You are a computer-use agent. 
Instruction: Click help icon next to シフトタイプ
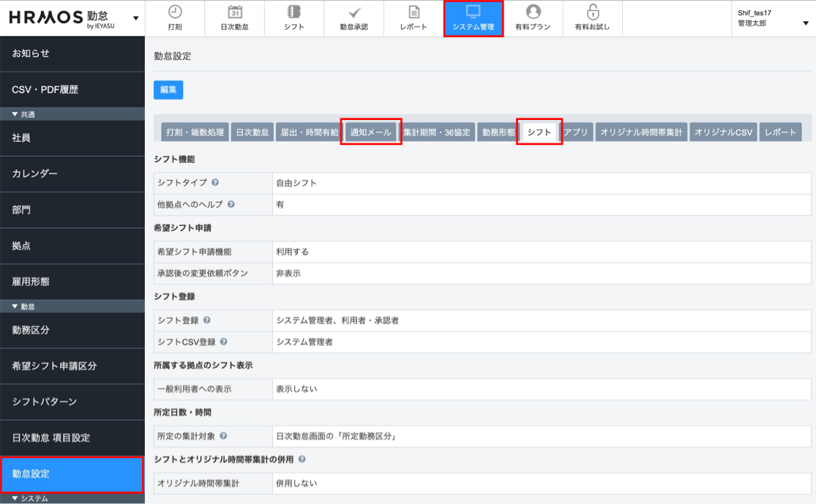[215, 183]
